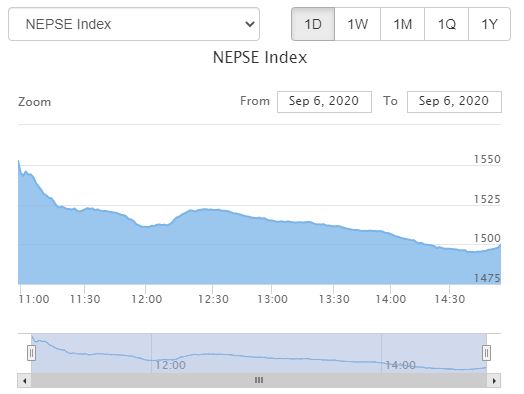Click the 14:00 marker in navigator
This screenshot has height=394, width=524.
[x=400, y=365]
